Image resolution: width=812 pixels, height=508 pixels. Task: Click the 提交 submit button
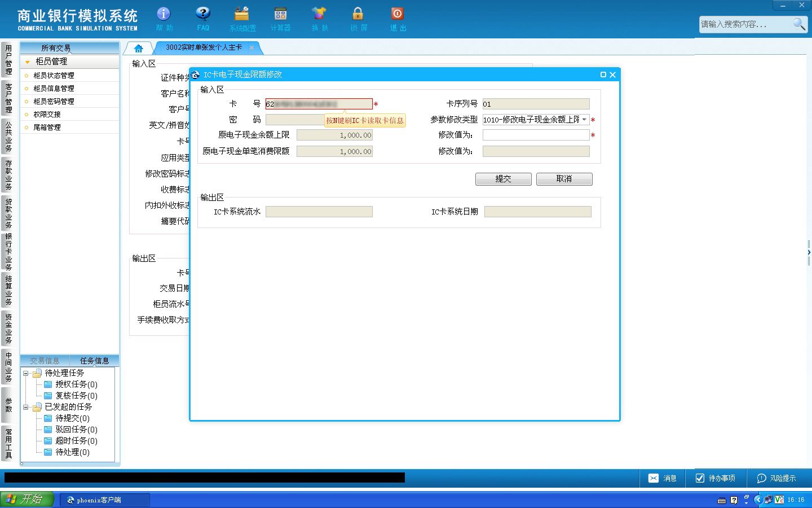coord(503,179)
